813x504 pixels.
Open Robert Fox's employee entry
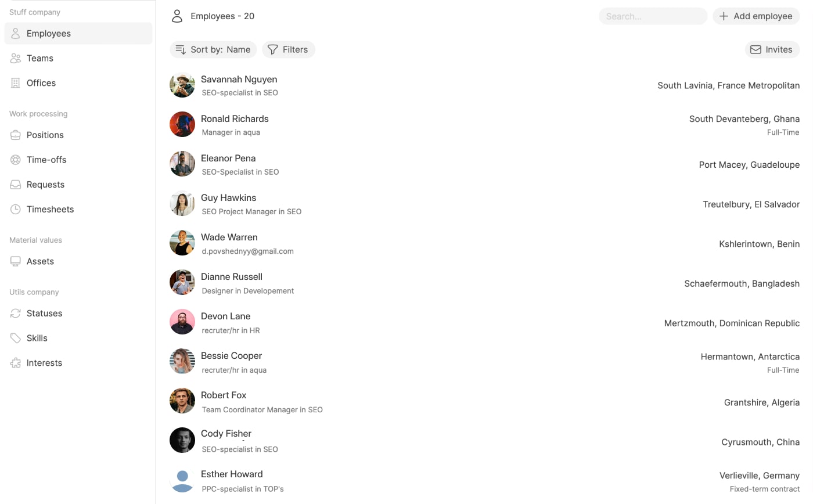click(x=484, y=401)
